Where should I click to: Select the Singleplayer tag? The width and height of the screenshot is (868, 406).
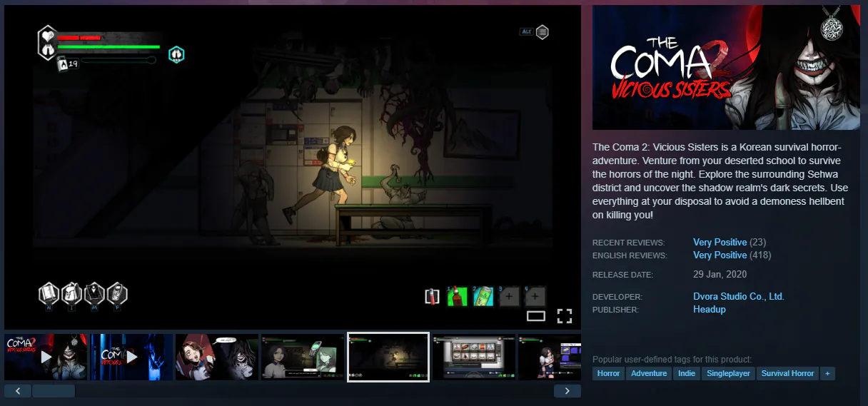pos(729,373)
